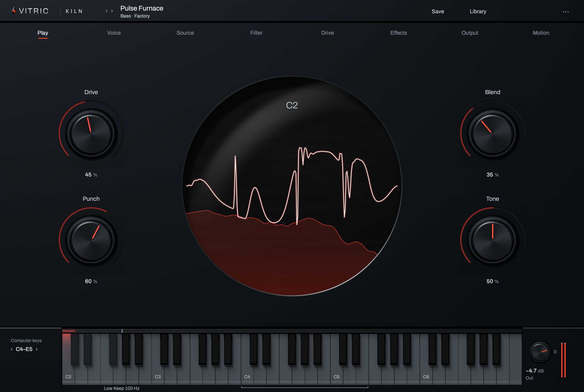Click the Tone value 50 %
This screenshot has width=584, height=392.
coord(492,281)
